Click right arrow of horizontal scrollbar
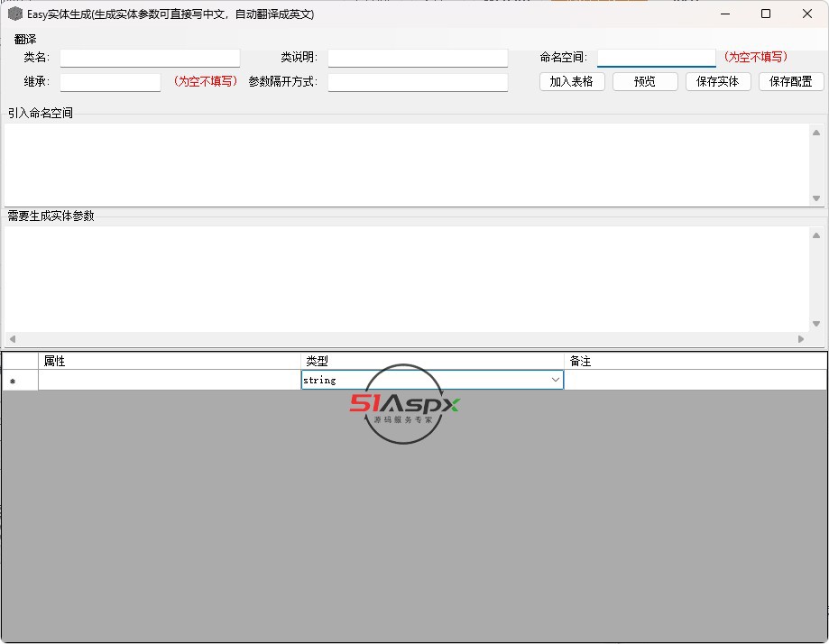The image size is (829, 644). click(x=801, y=339)
